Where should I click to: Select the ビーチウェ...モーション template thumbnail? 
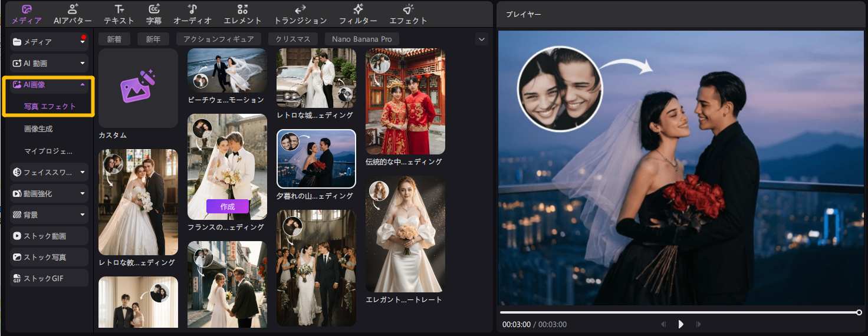point(227,71)
